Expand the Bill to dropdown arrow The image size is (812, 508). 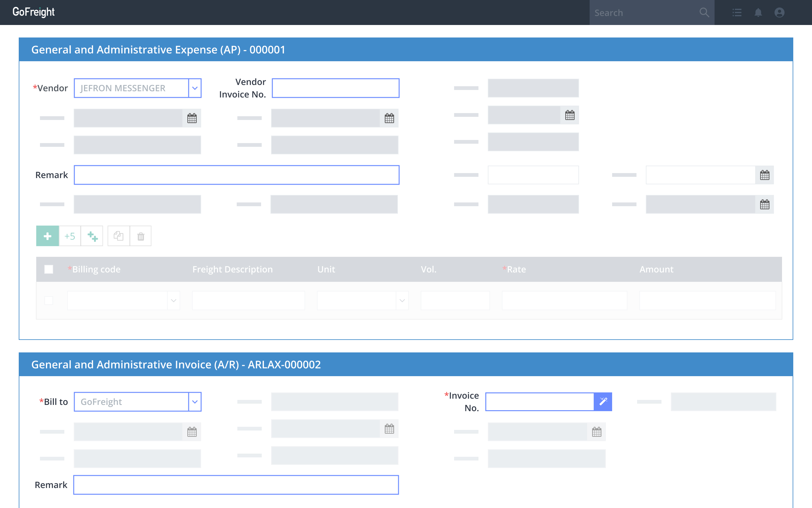tap(195, 401)
